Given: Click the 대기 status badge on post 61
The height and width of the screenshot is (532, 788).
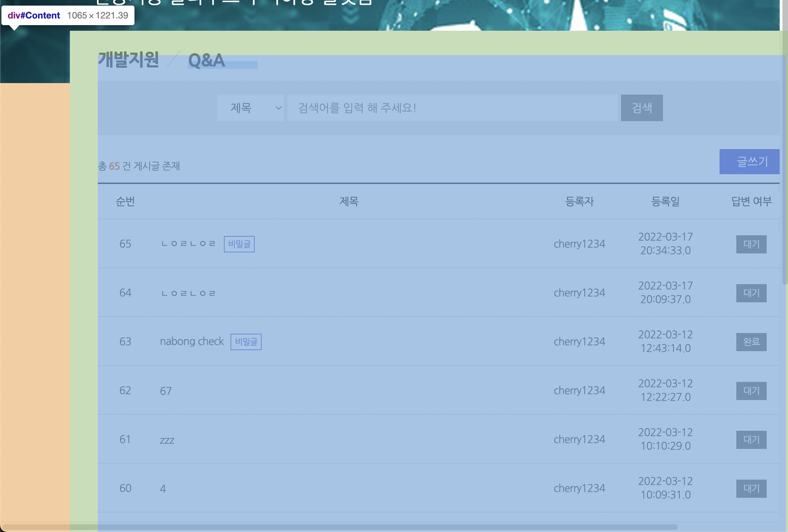Looking at the screenshot, I should coord(751,439).
